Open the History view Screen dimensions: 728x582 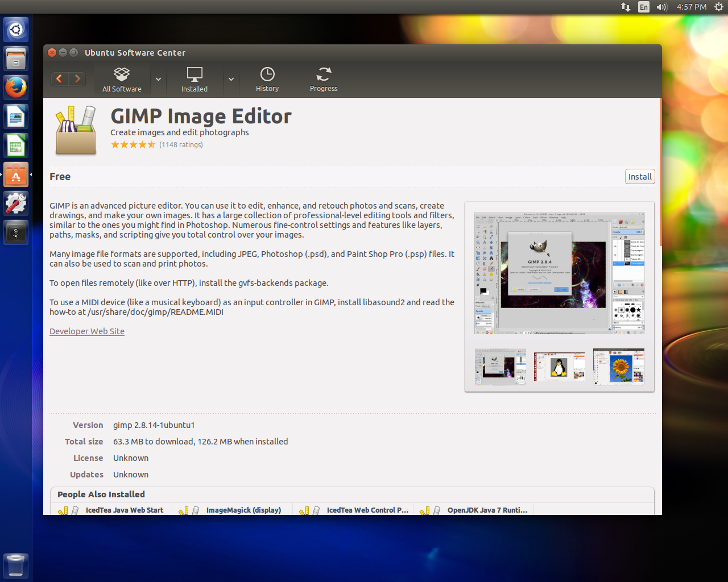[x=267, y=80]
